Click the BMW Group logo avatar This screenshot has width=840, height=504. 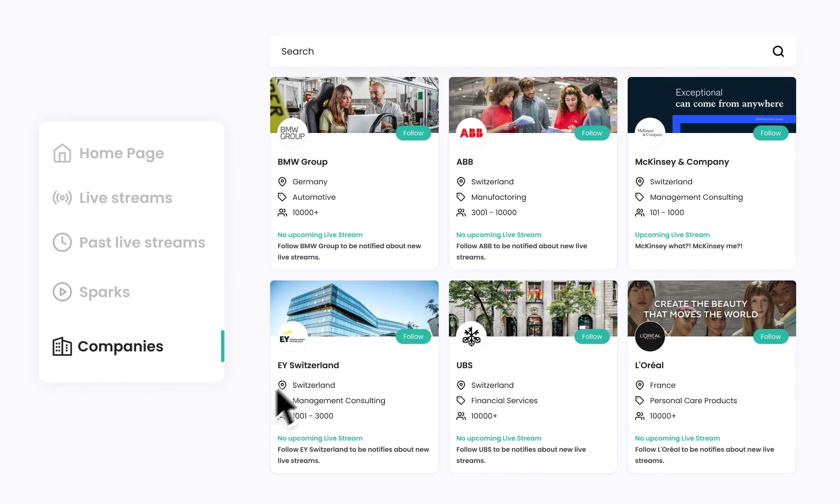point(293,133)
